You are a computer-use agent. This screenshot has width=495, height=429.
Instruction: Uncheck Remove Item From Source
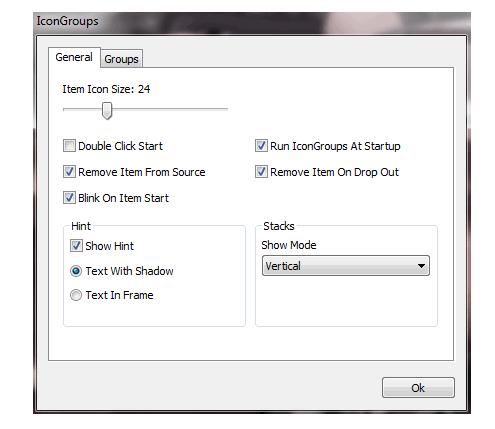[x=69, y=172]
